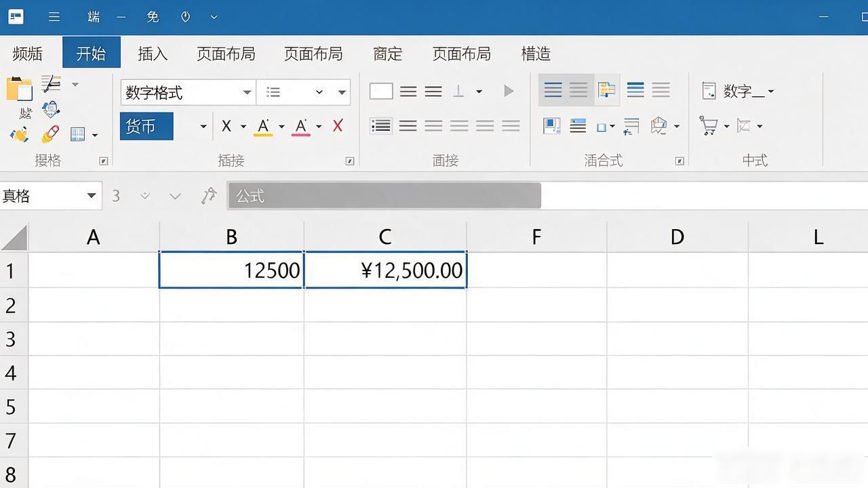The image size is (868, 488).
Task: Click the handshake icon in clipboard group
Action: 19,134
